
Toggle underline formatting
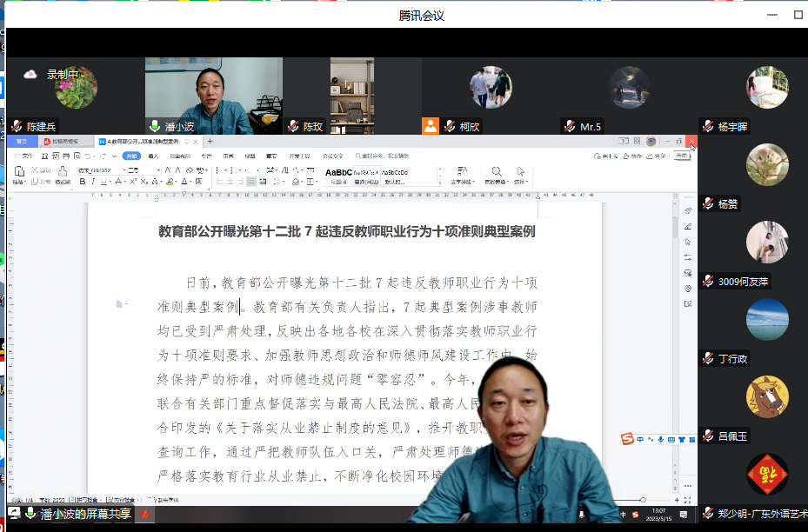point(104,182)
